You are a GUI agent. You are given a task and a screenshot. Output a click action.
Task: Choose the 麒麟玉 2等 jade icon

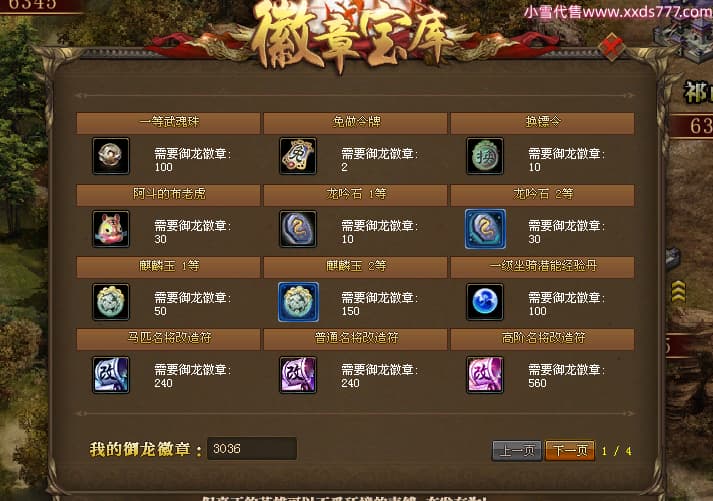tap(298, 302)
